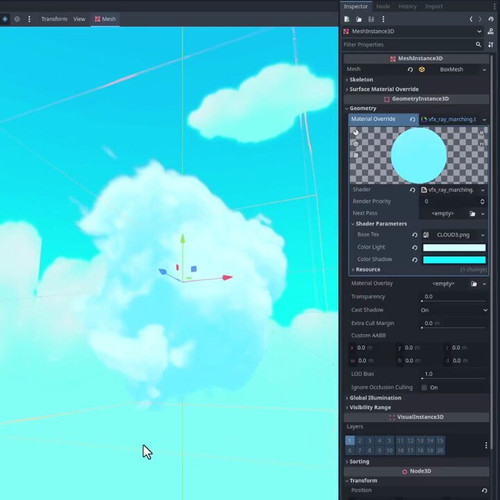Switch material preview to sphere shape
Screen dimensions: 500x500
pyautogui.click(x=356, y=132)
